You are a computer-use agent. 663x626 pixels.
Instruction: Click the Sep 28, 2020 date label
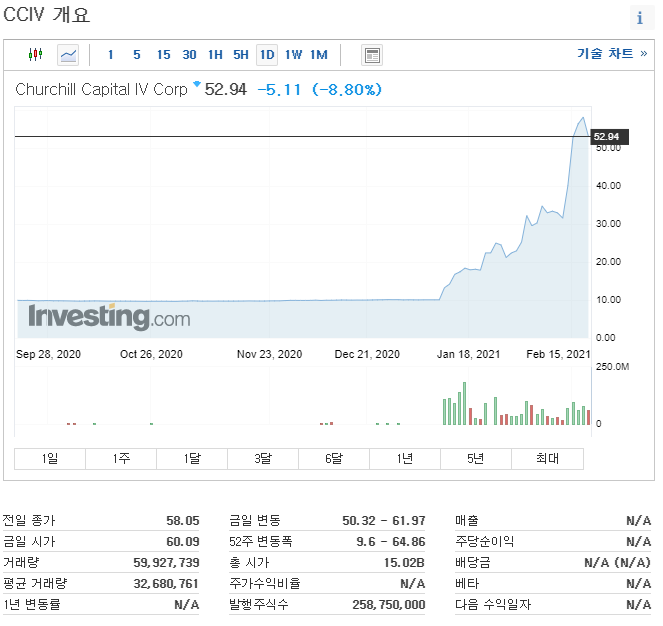coord(48,354)
